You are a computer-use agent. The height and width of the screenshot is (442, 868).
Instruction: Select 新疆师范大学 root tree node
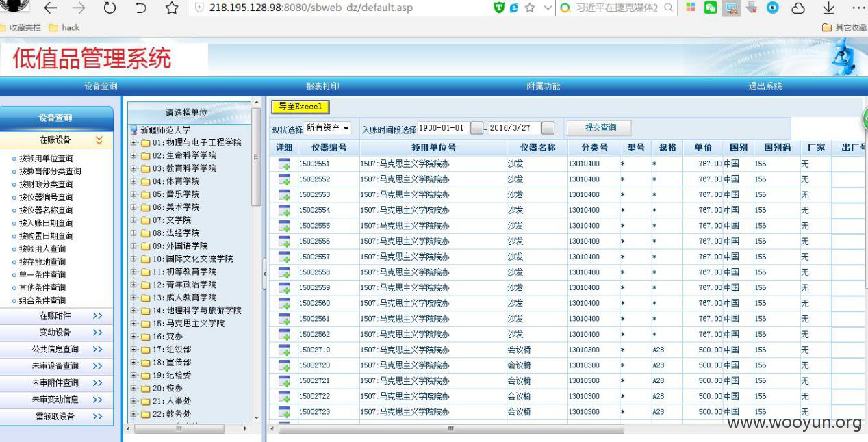[x=165, y=130]
